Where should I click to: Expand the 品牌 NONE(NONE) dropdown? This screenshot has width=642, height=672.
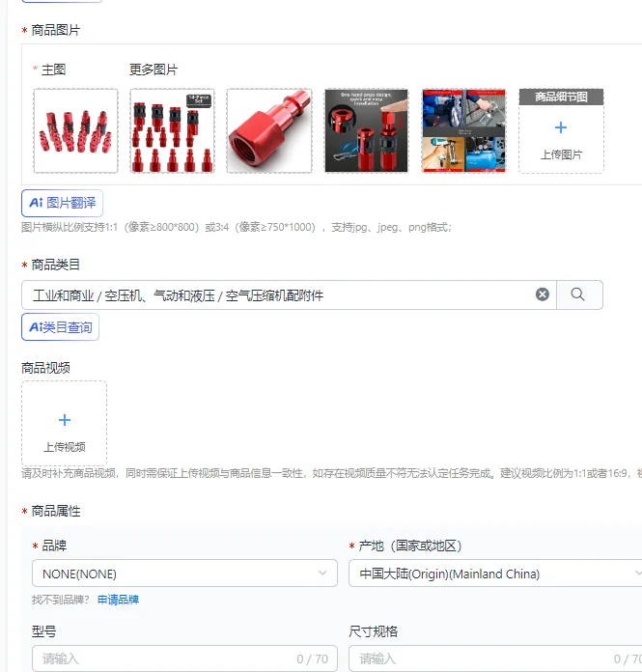pyautogui.click(x=184, y=573)
